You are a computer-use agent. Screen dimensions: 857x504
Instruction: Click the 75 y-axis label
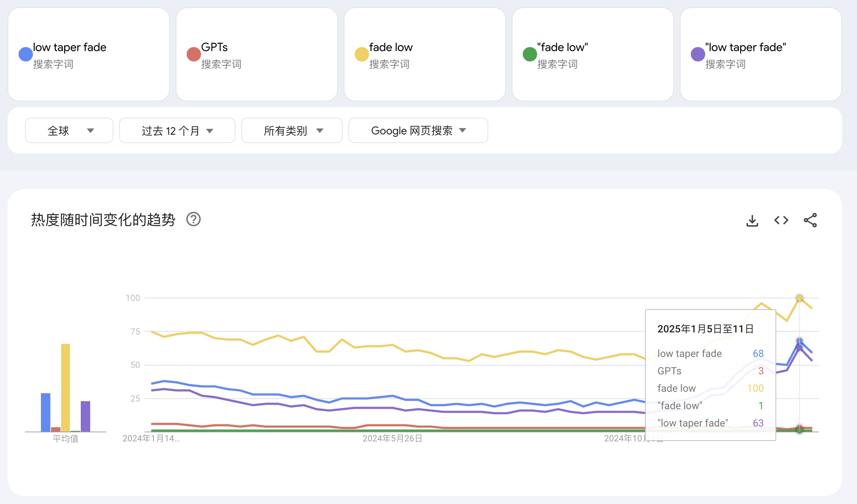135,331
